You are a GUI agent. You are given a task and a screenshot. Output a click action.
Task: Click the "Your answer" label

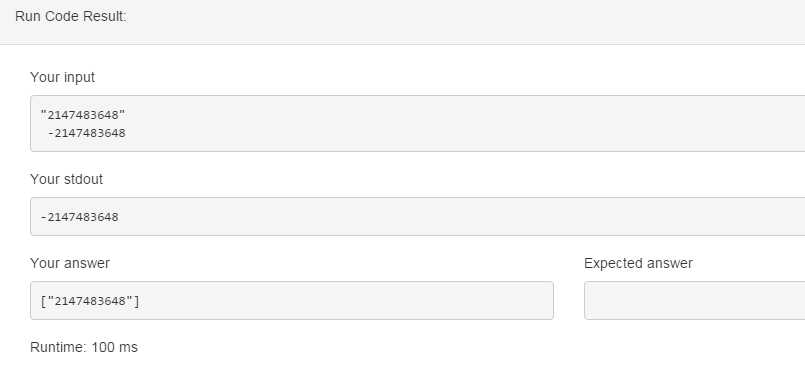(70, 263)
